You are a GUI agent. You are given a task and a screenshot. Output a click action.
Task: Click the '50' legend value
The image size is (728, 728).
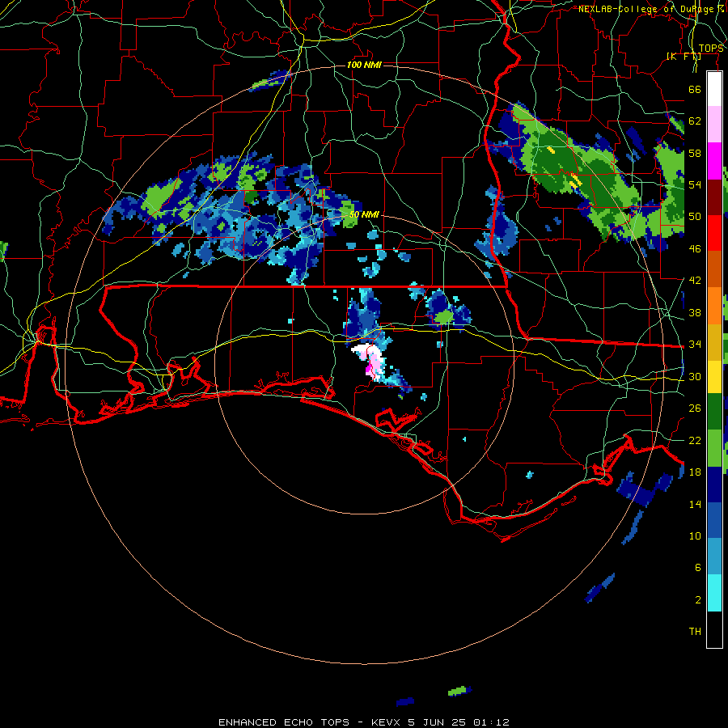(695, 217)
